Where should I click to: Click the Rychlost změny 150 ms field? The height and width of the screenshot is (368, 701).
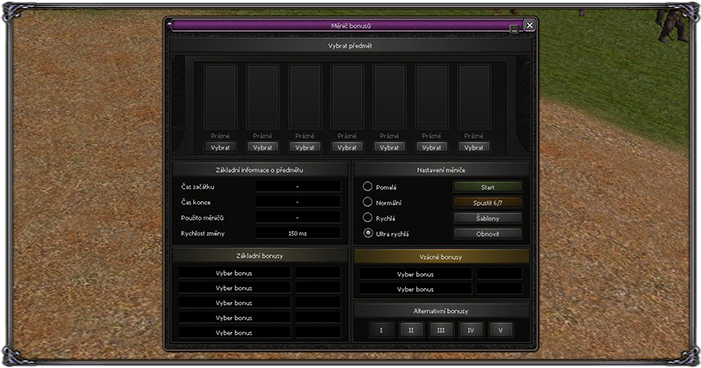(298, 233)
